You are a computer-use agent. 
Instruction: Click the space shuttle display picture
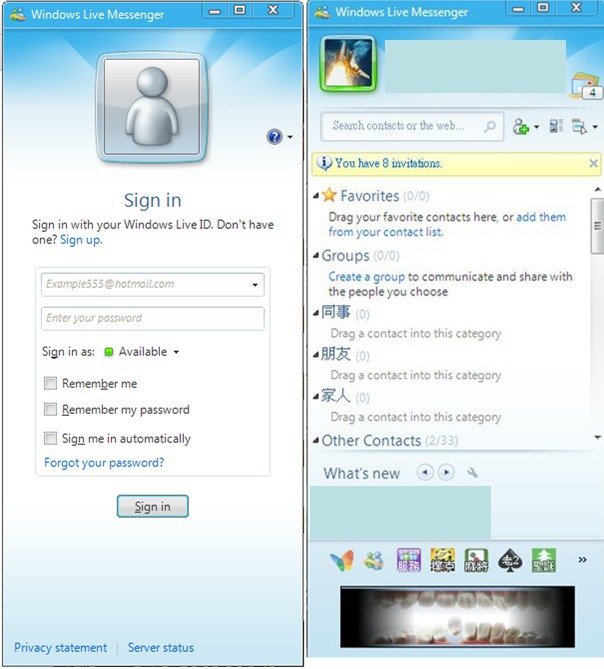click(x=348, y=64)
